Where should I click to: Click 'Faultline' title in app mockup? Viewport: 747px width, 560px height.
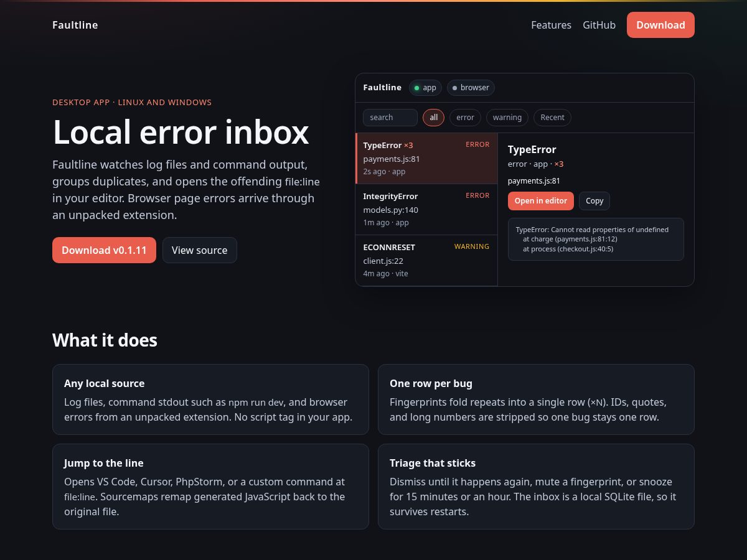[382, 88]
